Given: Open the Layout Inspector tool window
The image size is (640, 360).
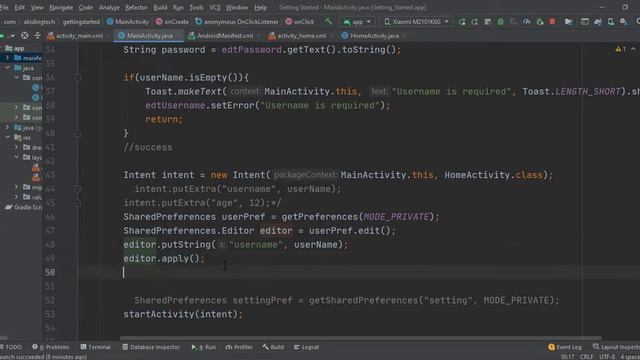Looking at the screenshot, I should point(616,347).
